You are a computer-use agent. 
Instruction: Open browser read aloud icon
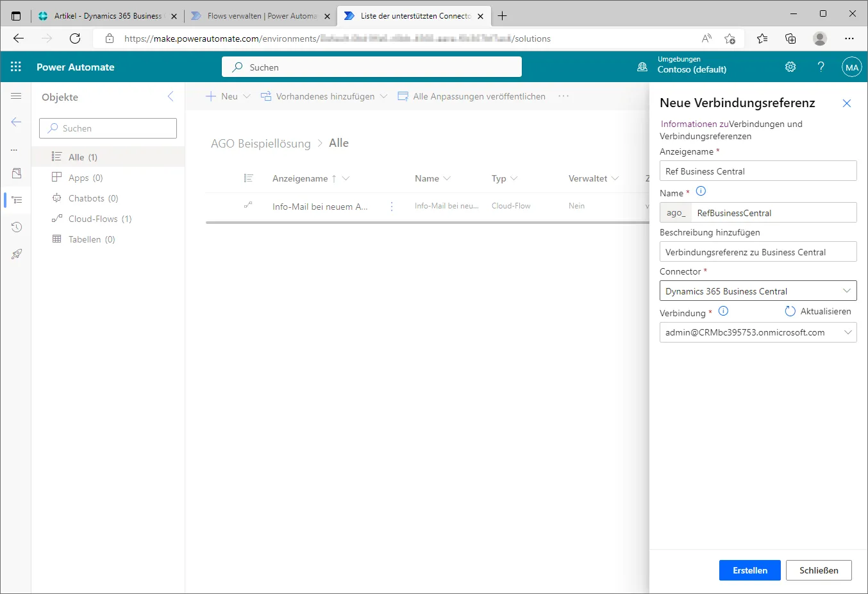tap(706, 38)
